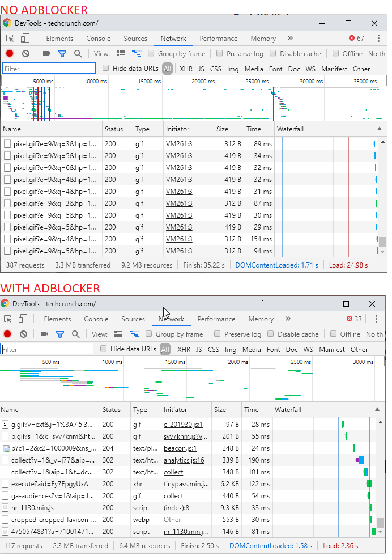Switch to large request rows view in top window
The image size is (392, 560).
pos(121,54)
